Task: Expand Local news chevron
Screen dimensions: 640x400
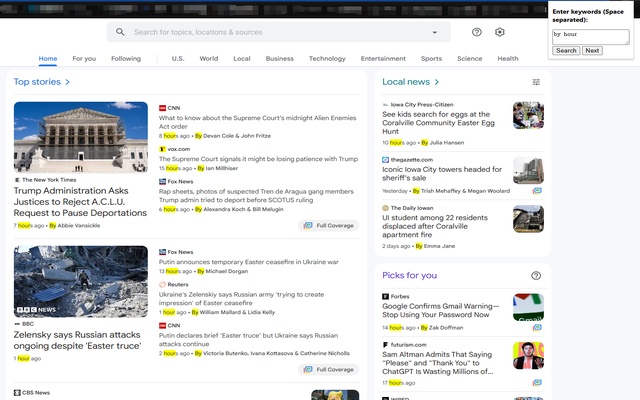Action: pos(437,82)
